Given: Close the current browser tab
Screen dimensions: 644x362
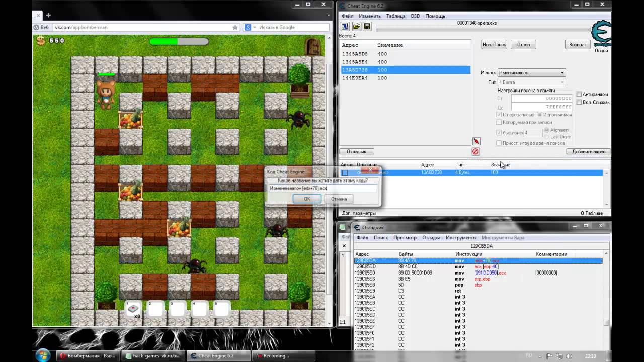Looking at the screenshot, I should pyautogui.click(x=39, y=15).
